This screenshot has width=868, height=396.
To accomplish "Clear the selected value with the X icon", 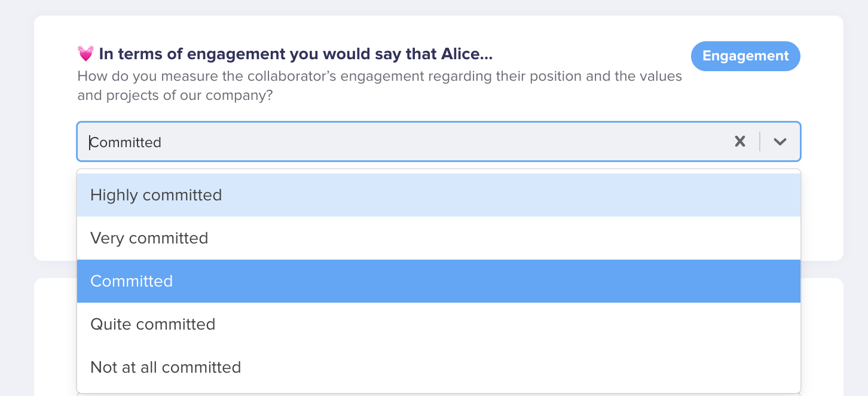I will 740,142.
